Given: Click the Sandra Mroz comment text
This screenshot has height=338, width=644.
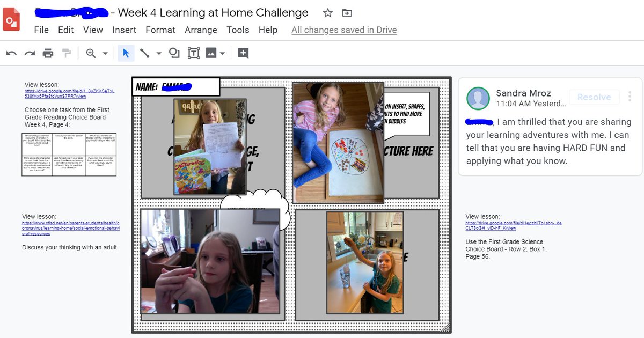Looking at the screenshot, I should [549, 141].
